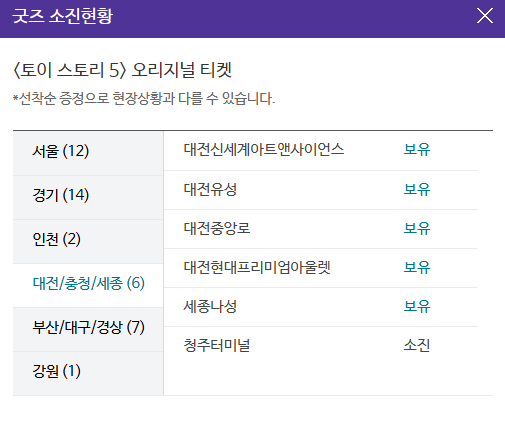The width and height of the screenshot is (505, 431).
Task: Click 보유 status for 대전신세계아트앤사이언스
Action: coord(417,149)
